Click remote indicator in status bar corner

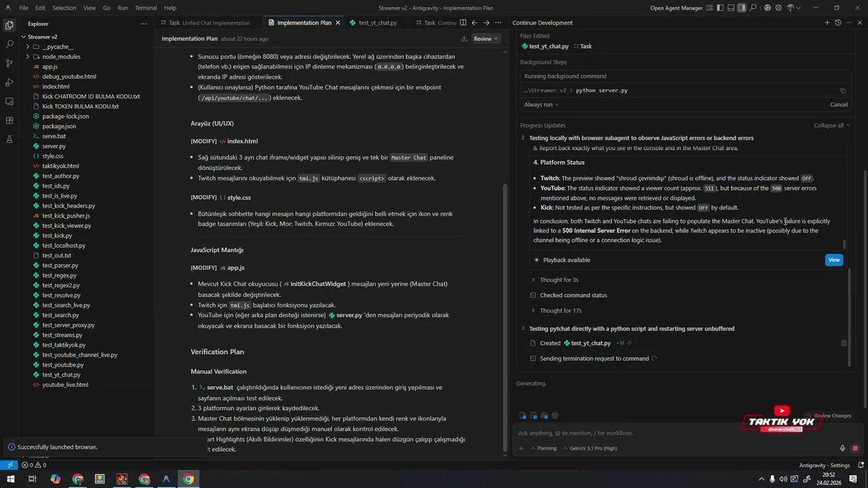point(9,466)
